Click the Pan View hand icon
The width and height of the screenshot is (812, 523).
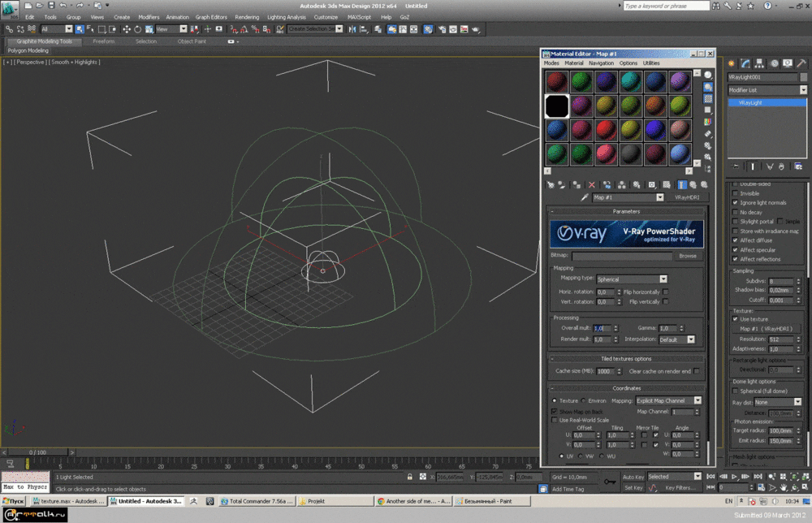point(784,487)
